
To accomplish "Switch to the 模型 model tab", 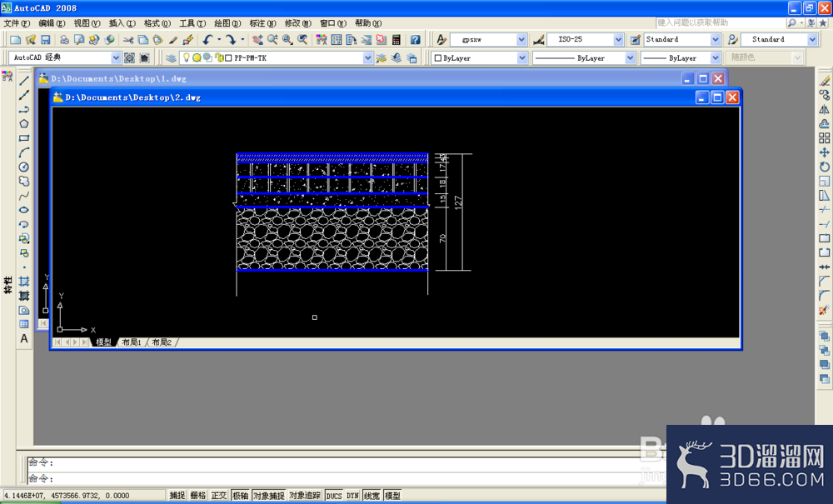I will click(103, 342).
